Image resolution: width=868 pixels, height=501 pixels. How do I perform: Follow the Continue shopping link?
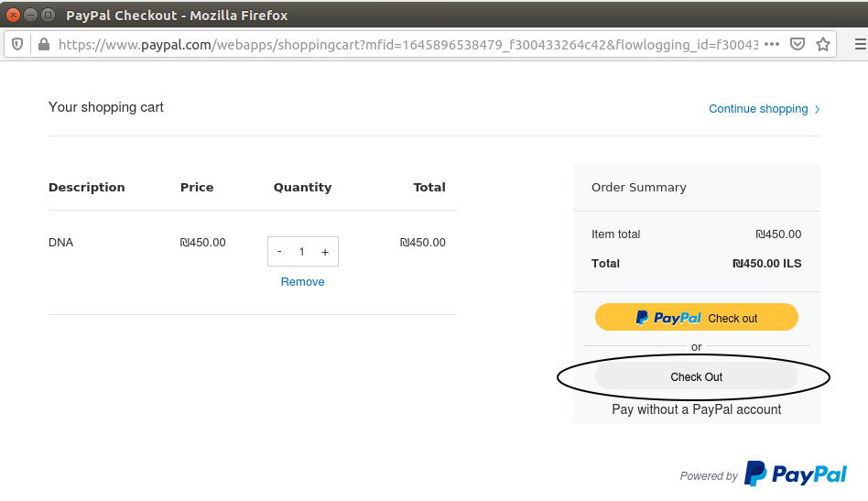pos(758,108)
